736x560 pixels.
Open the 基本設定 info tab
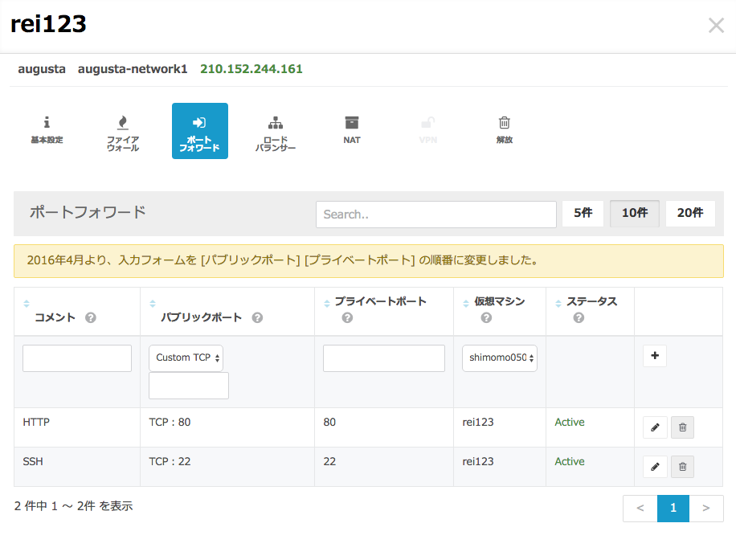coord(47,130)
